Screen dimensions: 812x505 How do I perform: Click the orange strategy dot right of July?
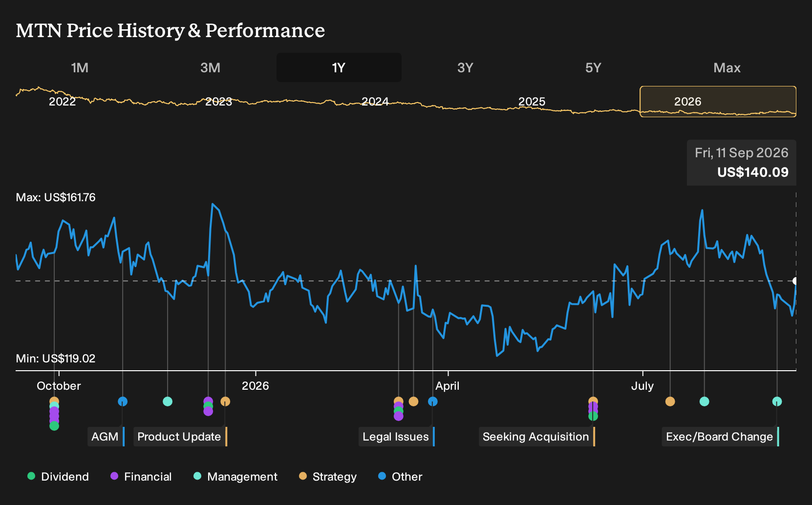[670, 401]
